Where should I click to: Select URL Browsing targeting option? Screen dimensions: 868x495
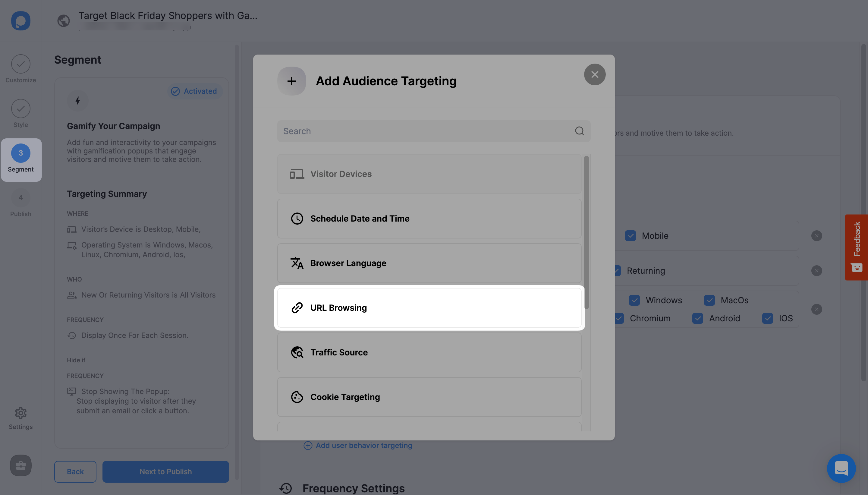(429, 308)
